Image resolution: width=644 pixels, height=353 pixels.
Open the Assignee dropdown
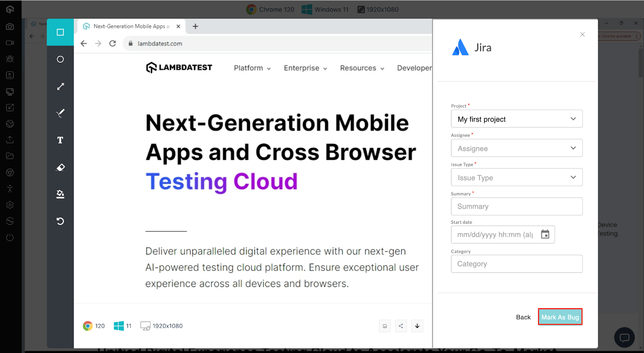[516, 148]
